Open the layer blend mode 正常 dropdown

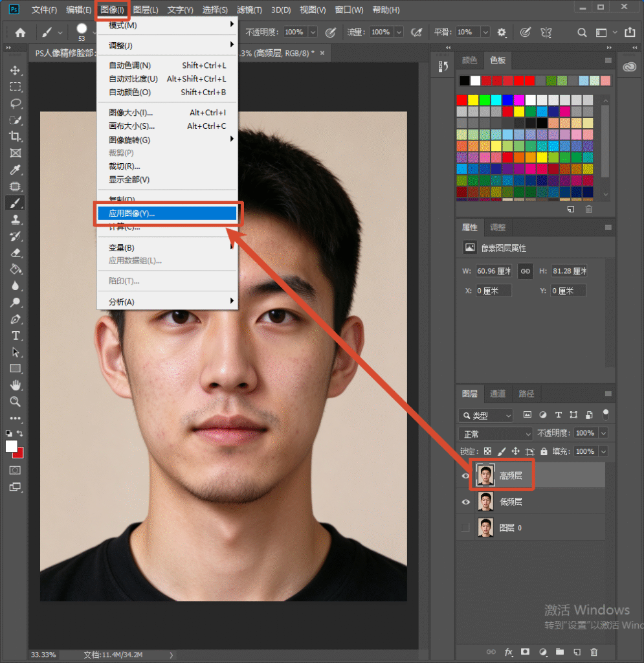pos(495,434)
